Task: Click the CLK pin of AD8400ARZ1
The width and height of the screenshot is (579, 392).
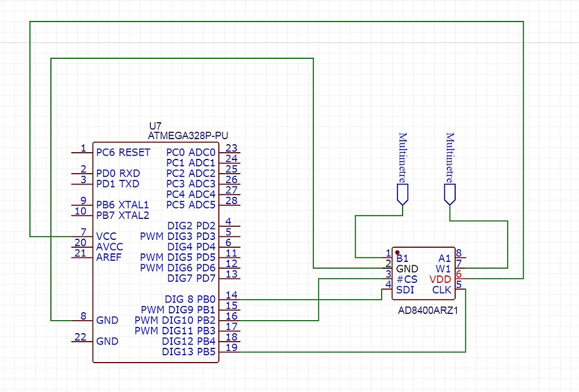Action: [442, 290]
